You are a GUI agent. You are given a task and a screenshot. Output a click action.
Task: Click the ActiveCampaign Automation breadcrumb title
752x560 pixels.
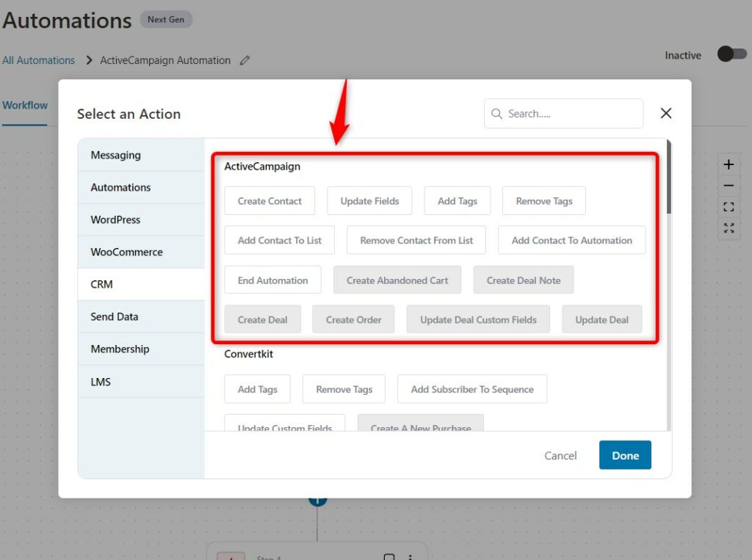point(165,60)
